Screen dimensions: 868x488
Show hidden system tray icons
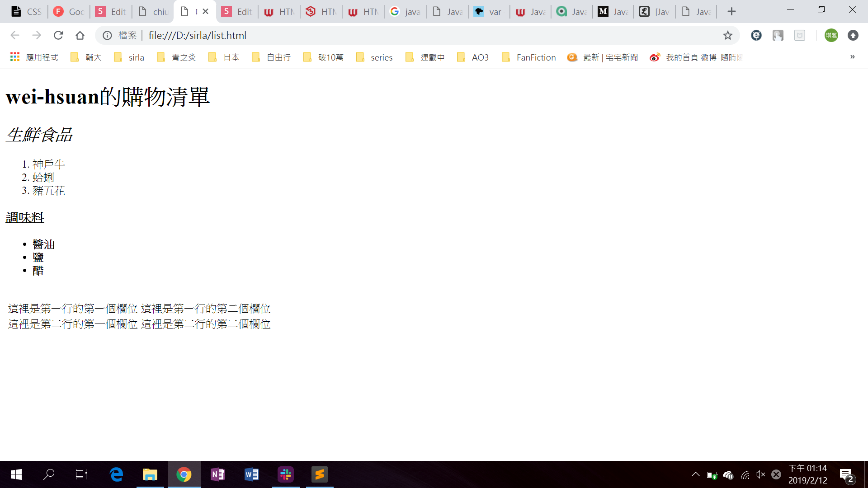(x=695, y=474)
